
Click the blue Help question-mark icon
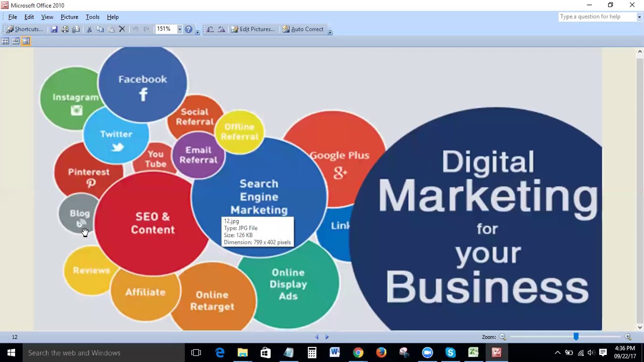click(x=188, y=29)
